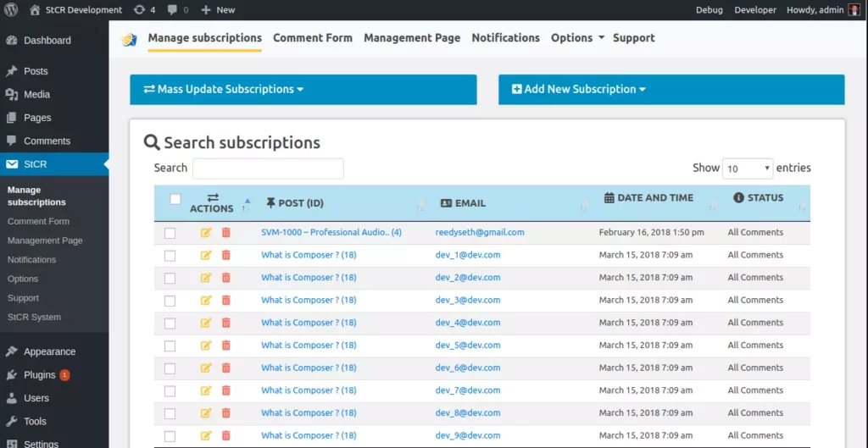This screenshot has height=448, width=868.
Task: Click the comments bubble icon in admin bar
Action: tap(177, 10)
